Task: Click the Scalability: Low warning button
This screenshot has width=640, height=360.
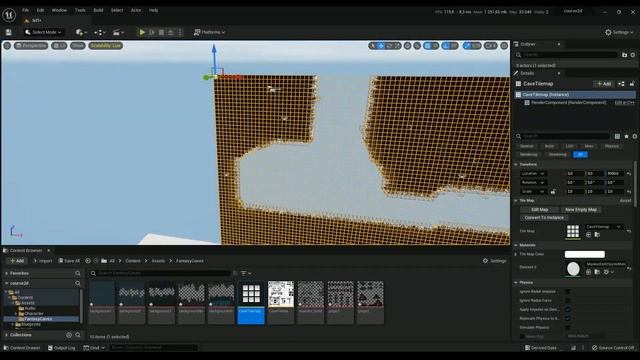Action: [x=106, y=46]
